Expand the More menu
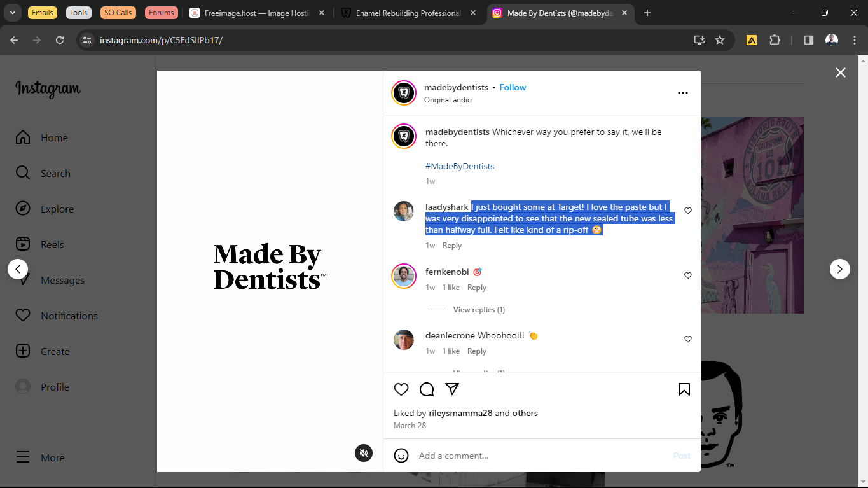Image resolution: width=868 pixels, height=488 pixels. 40,457
